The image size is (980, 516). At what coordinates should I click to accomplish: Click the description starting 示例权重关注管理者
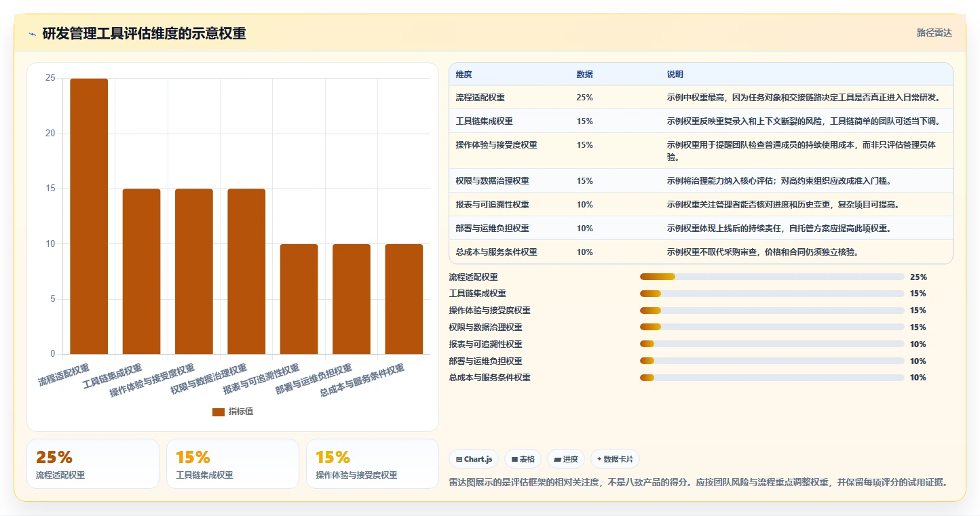[784, 205]
